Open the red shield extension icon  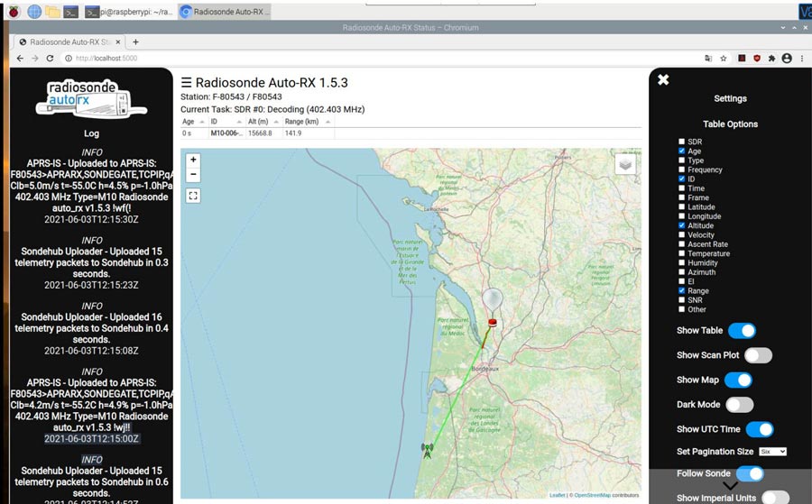757,59
